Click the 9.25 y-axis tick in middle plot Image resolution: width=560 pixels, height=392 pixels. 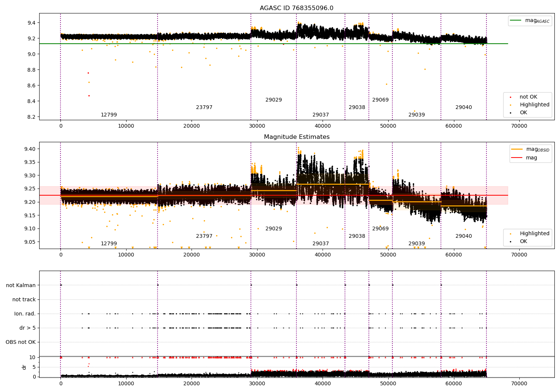click(30, 189)
